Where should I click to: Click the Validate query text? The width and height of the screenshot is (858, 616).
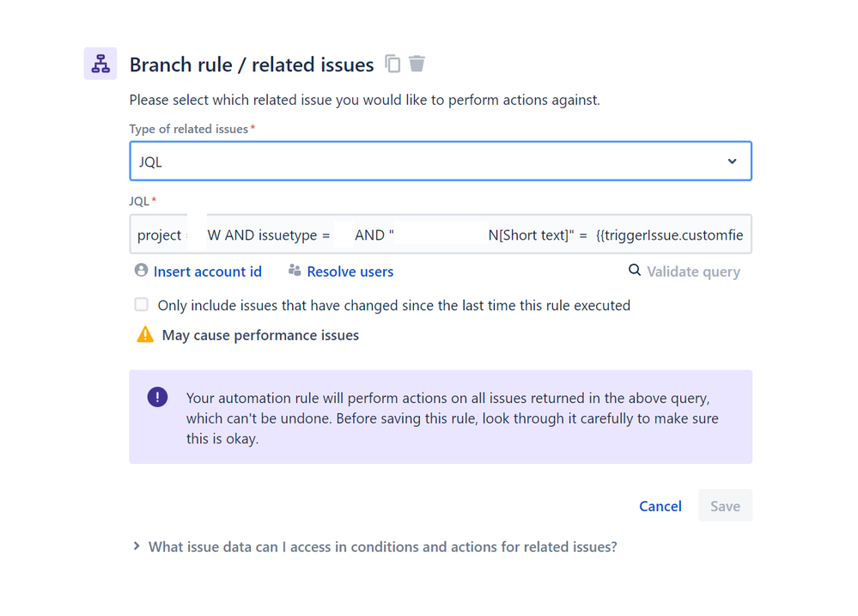693,271
